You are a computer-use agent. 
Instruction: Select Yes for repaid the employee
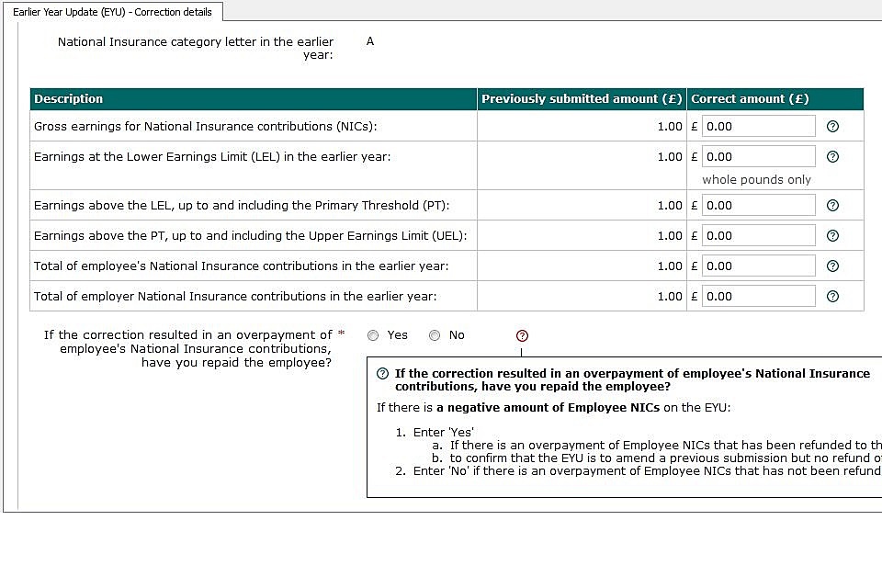[373, 336]
